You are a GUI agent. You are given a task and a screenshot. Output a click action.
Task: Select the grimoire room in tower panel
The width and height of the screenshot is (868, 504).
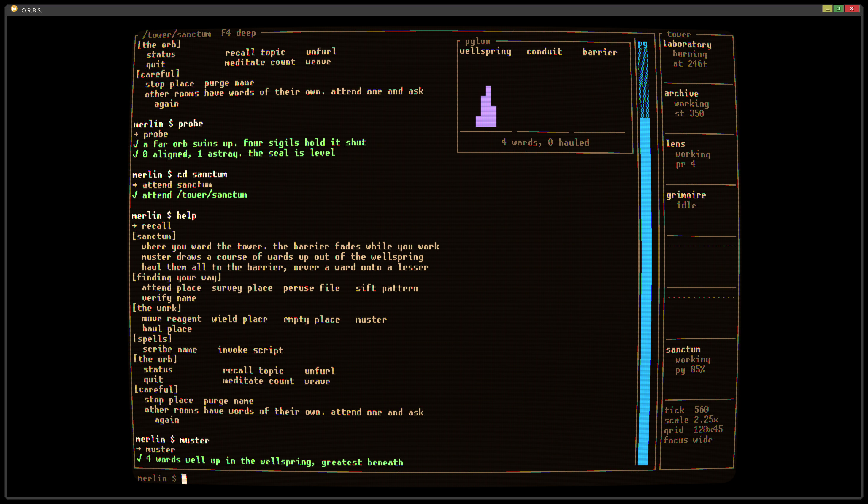tap(686, 195)
